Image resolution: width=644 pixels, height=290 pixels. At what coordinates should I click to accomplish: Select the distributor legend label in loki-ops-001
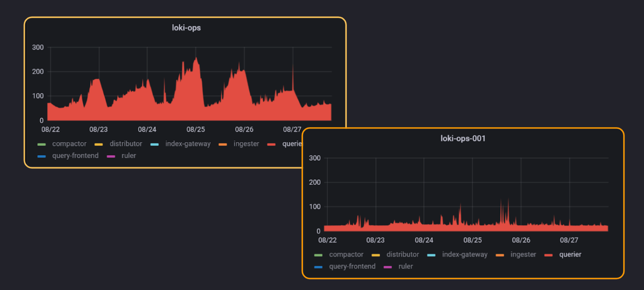[x=402, y=255]
